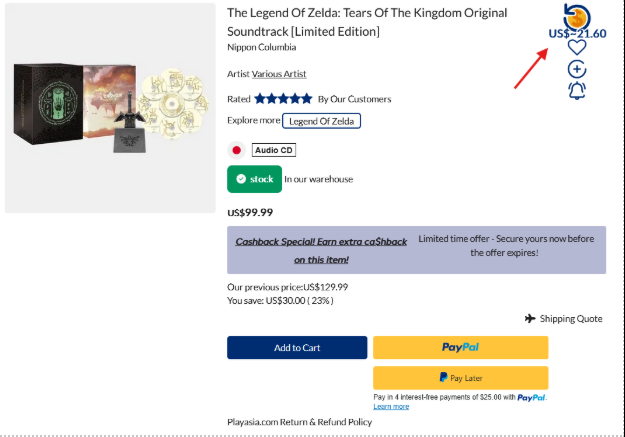
Task: Select the Legend Of Zelda tag
Action: click(321, 121)
